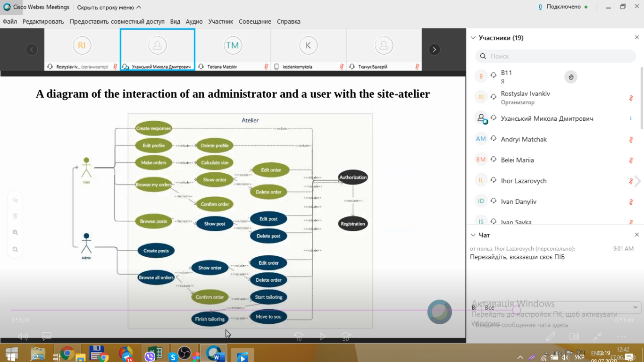Open the Совещание menu
Viewport: 644px width, 362px height.
[255, 22]
